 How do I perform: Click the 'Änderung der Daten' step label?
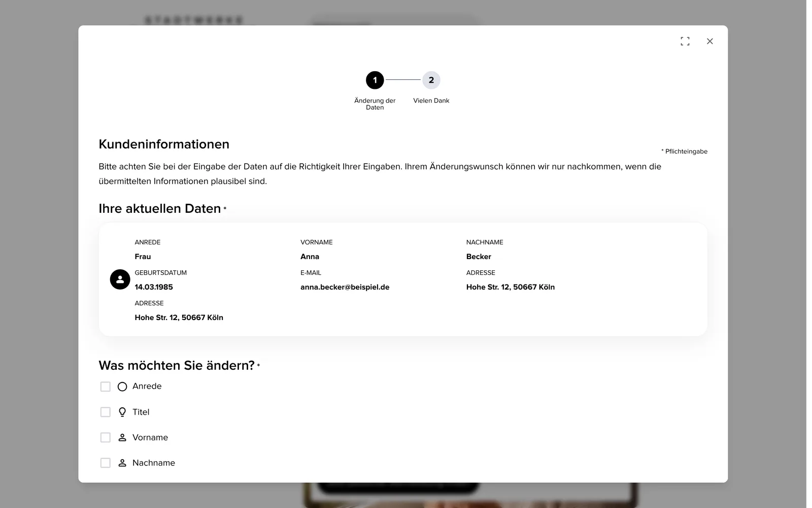point(375,104)
